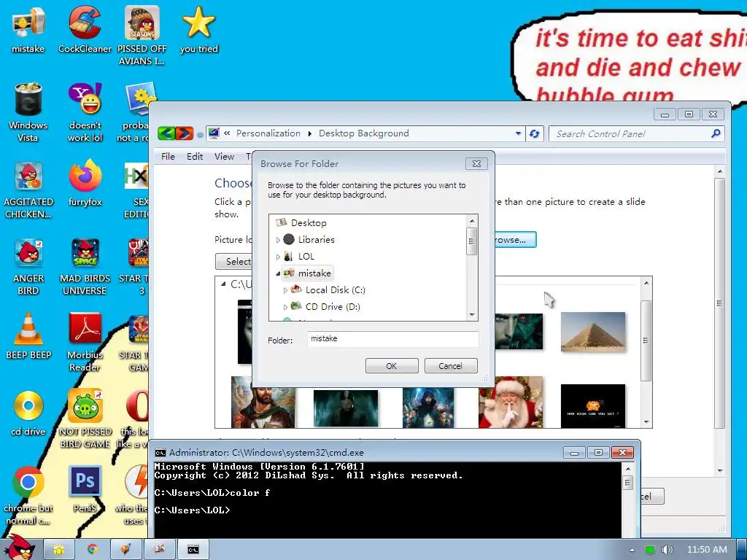Open the File menu
This screenshot has width=747, height=560.
click(x=168, y=157)
